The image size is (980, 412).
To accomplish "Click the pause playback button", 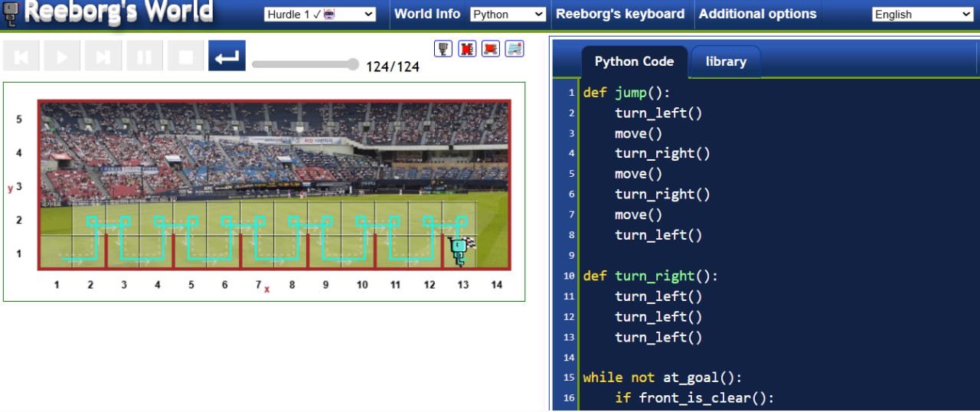I will pyautogui.click(x=144, y=56).
